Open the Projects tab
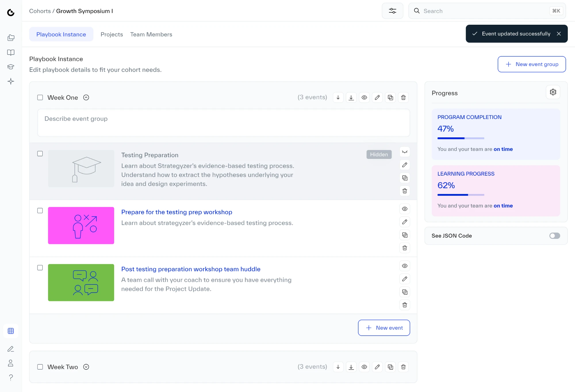The image size is (575, 392). coord(112,34)
